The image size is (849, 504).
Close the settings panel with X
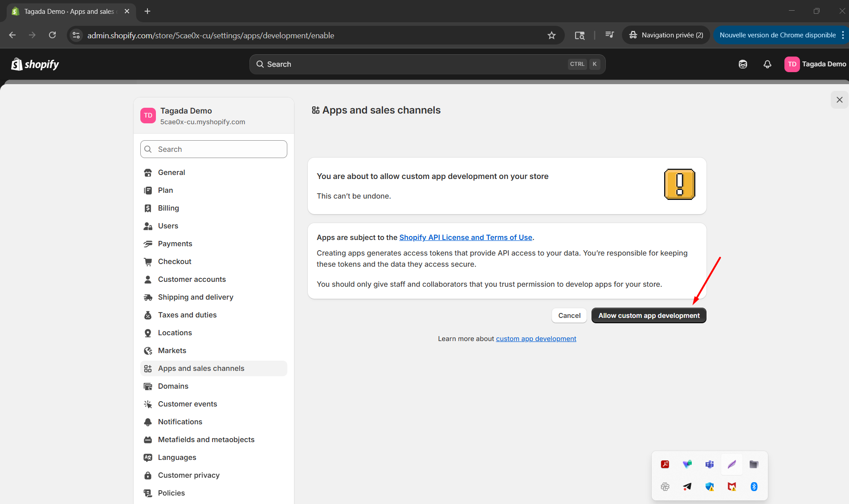(839, 100)
